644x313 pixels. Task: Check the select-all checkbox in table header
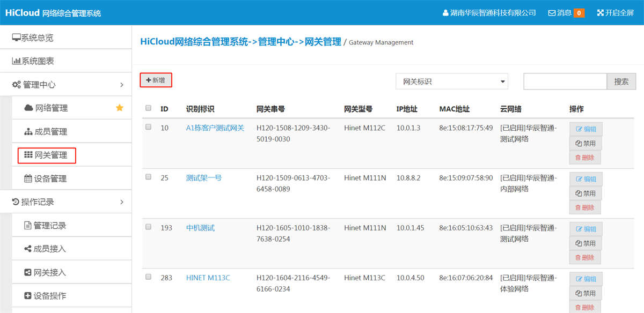click(x=148, y=108)
